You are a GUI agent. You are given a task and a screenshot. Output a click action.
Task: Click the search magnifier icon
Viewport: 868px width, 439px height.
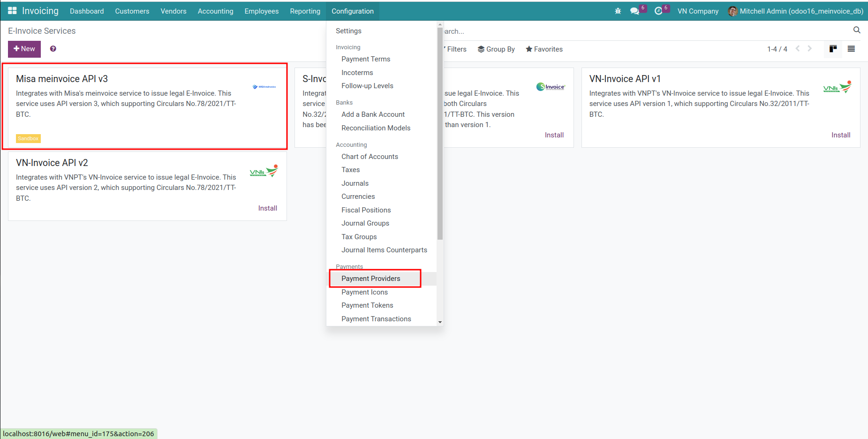pos(857,30)
